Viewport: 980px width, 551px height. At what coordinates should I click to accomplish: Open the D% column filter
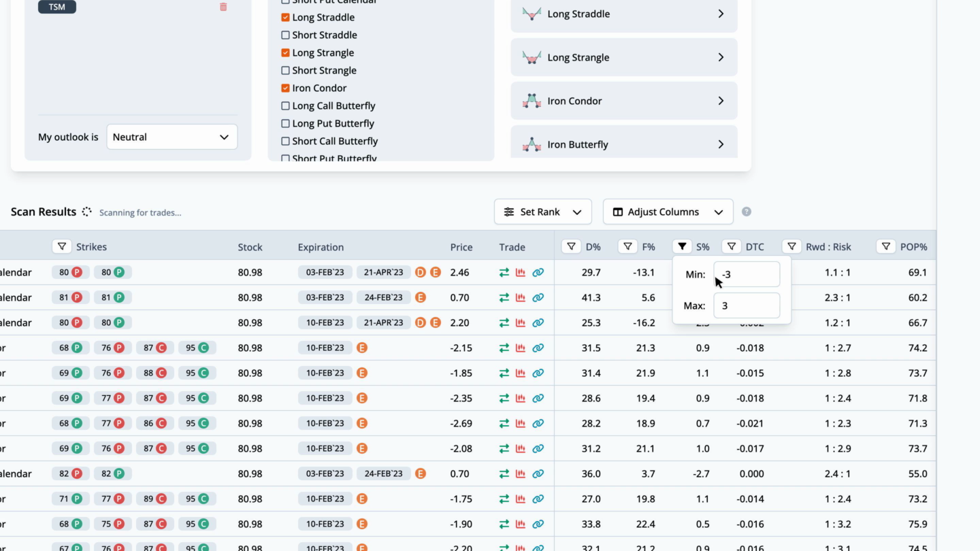pyautogui.click(x=571, y=247)
